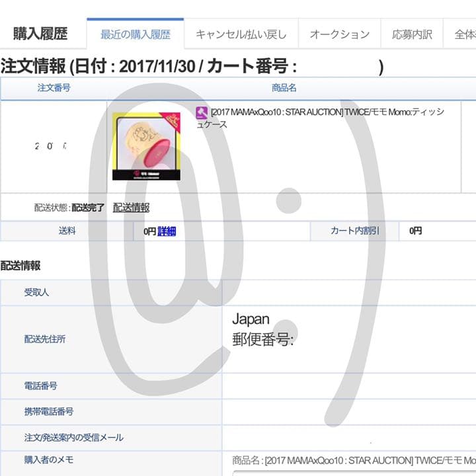Switch to キャンセル/払い戻し tab
The width and height of the screenshot is (476, 476).
point(241,34)
